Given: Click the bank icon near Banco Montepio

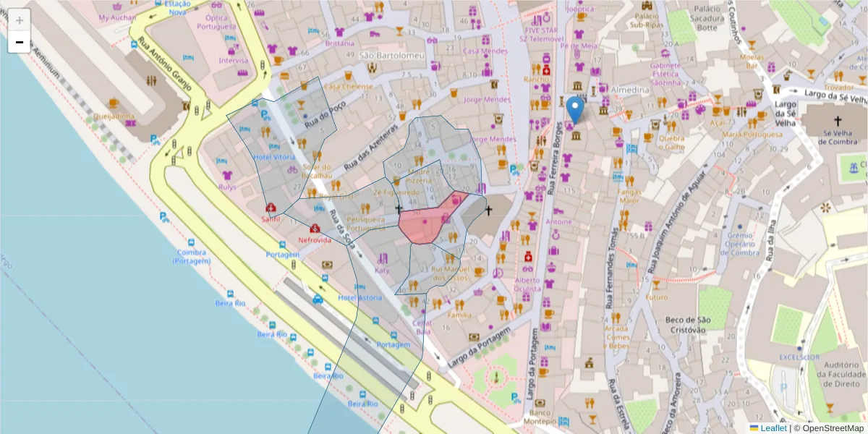Looking at the screenshot, I should 540,402.
